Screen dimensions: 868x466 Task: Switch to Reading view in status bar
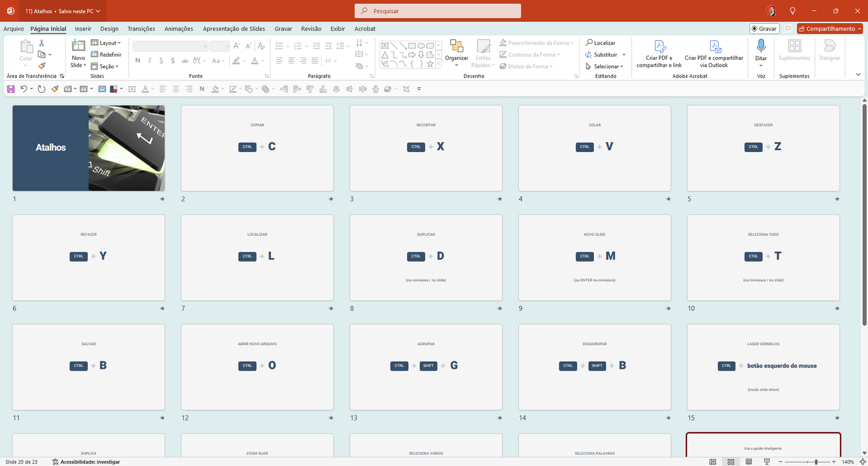point(749,462)
